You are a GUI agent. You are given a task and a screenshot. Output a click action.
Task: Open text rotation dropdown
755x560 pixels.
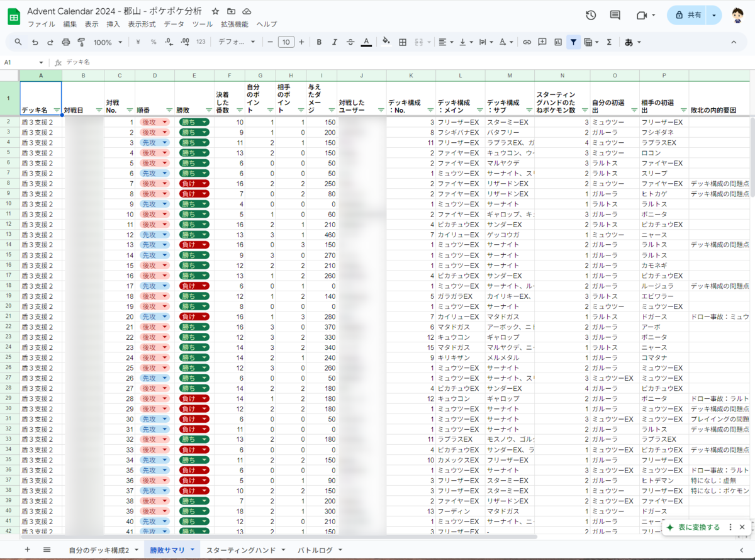click(x=506, y=42)
